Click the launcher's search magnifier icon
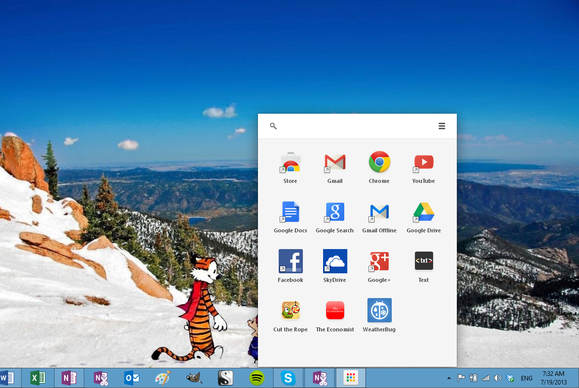This screenshot has height=388, width=579. point(273,126)
